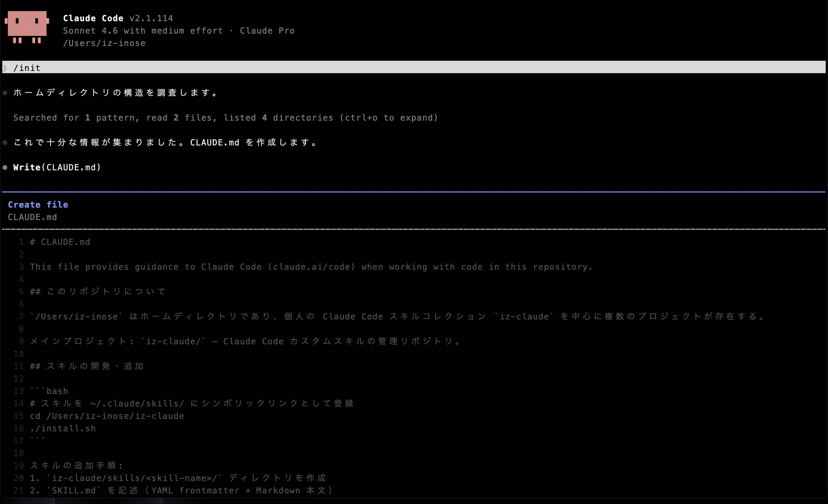Click the working directory path /Users/iz-inose in header
This screenshot has height=504, width=828.
pyautogui.click(x=104, y=43)
